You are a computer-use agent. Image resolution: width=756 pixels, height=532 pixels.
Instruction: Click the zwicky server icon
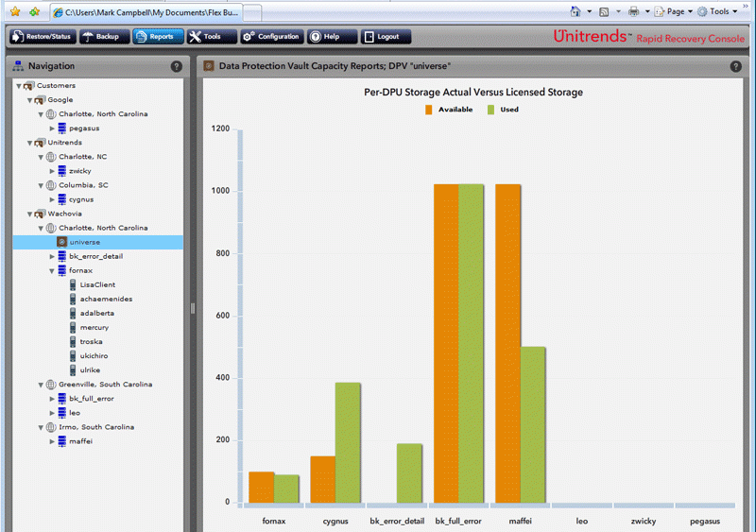click(x=62, y=171)
